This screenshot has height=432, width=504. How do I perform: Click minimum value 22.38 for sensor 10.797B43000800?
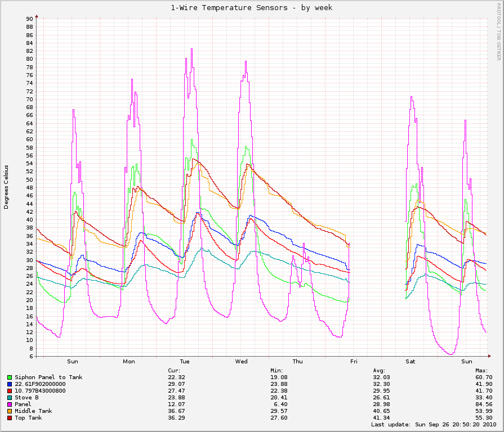(x=279, y=391)
